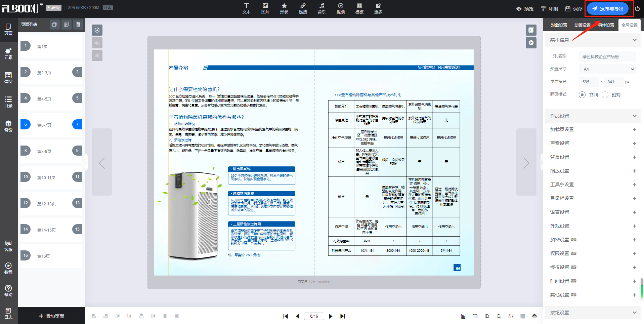The width and height of the screenshot is (644, 324).
Task: Switch to 动画设置 tab
Action: (582, 25)
